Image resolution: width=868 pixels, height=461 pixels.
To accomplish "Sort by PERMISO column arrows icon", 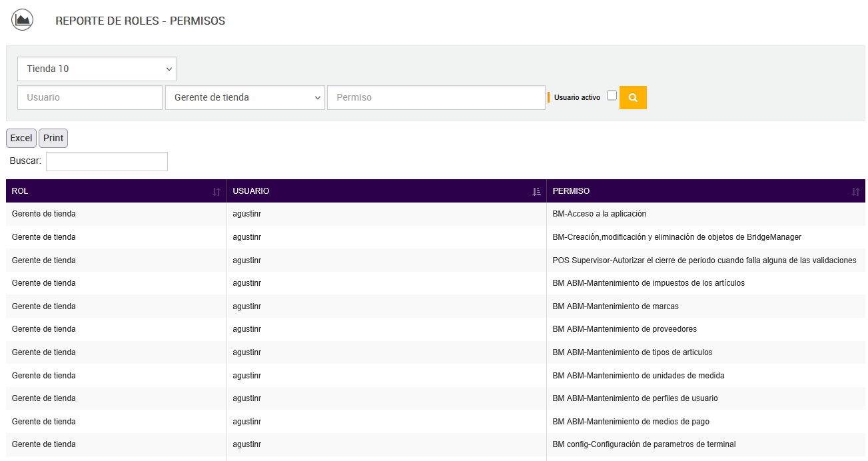I will pos(856,192).
